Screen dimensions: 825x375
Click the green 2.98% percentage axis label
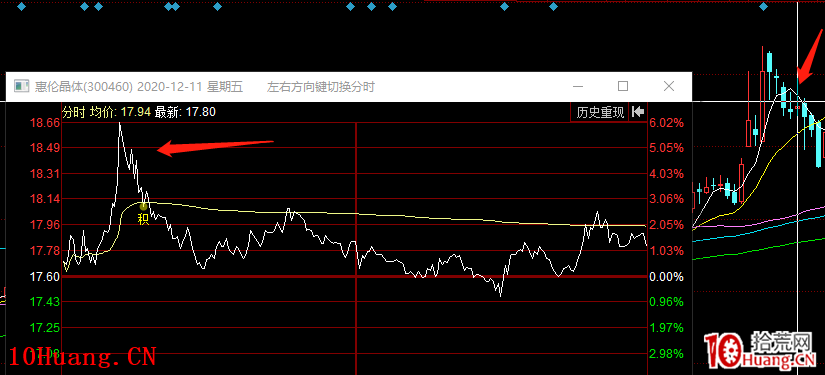pos(667,353)
